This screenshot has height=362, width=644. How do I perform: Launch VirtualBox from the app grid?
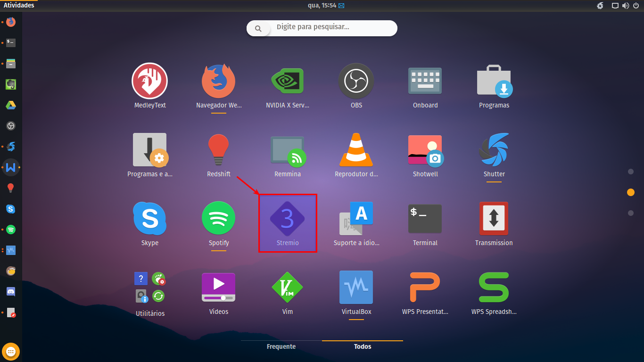pos(356,287)
